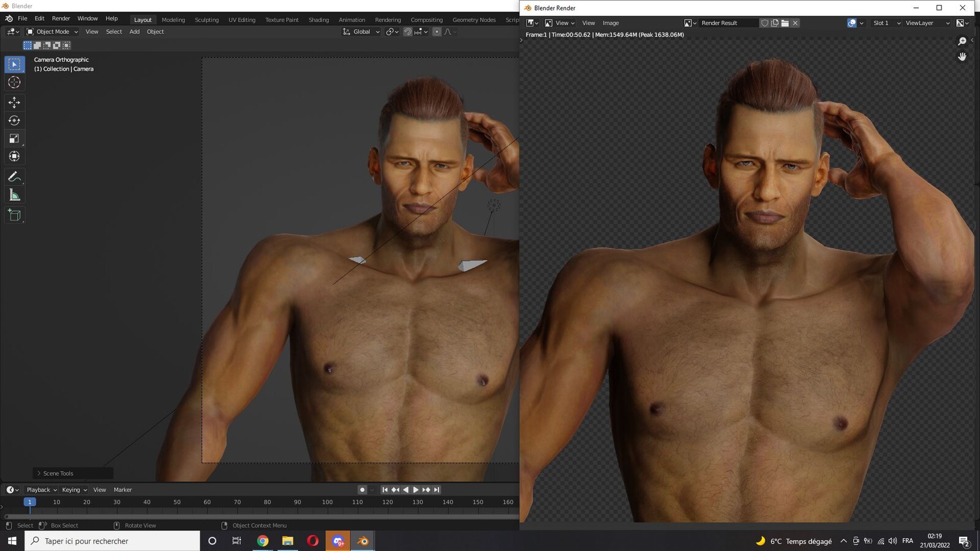The height and width of the screenshot is (551, 980).
Task: Select the Add Cube tool
Action: [14, 216]
